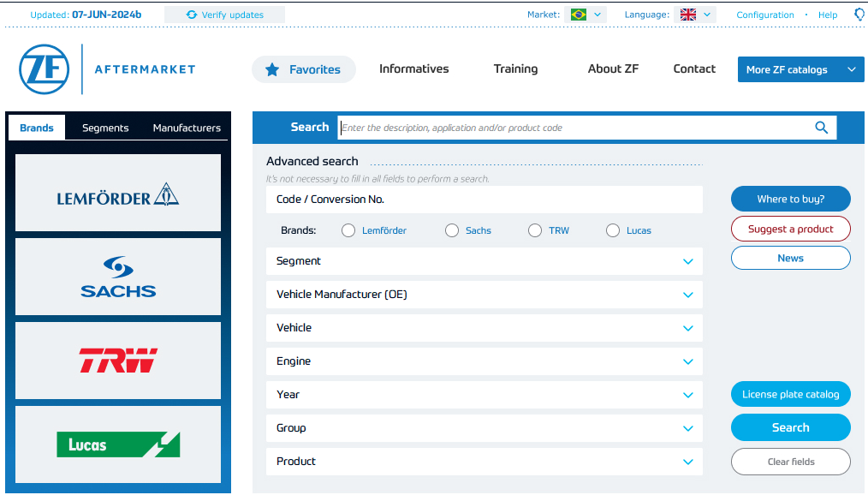This screenshot has height=501, width=868.
Task: Open the Market dropdown arrow
Action: [x=597, y=15]
